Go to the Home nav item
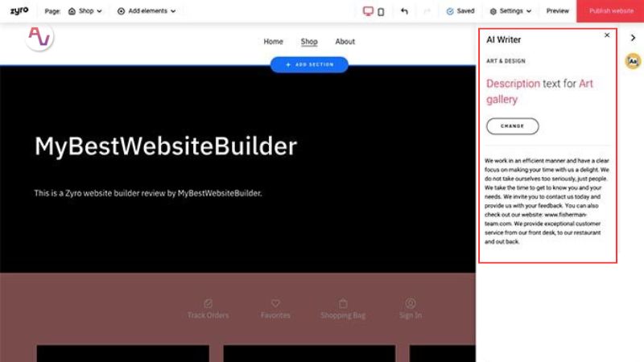Image resolution: width=644 pixels, height=362 pixels. [x=274, y=42]
